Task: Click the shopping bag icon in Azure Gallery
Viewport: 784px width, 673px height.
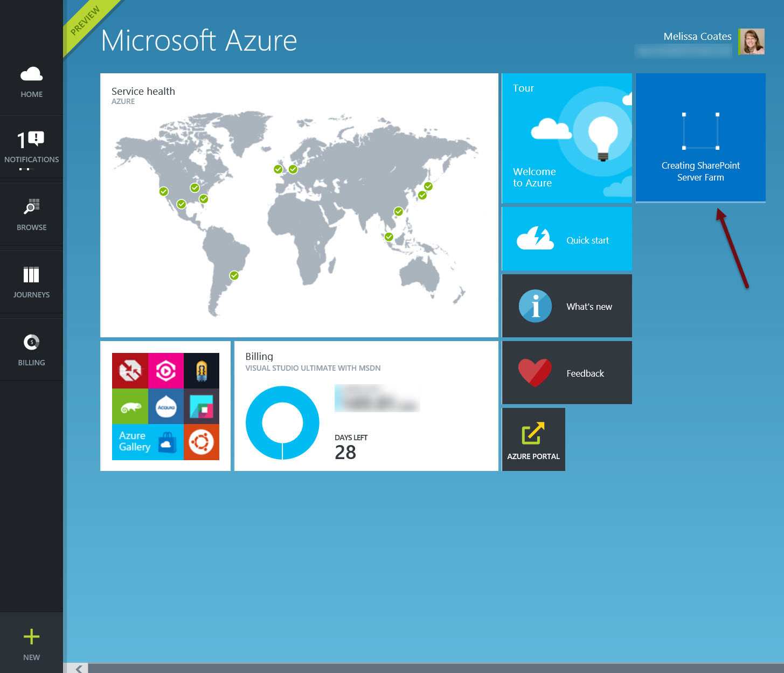Action: 168,442
